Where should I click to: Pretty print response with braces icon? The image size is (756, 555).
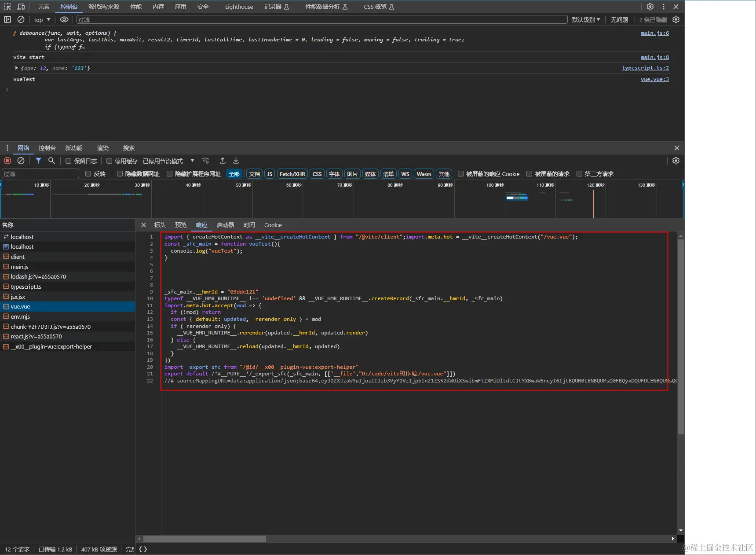[x=143, y=549]
